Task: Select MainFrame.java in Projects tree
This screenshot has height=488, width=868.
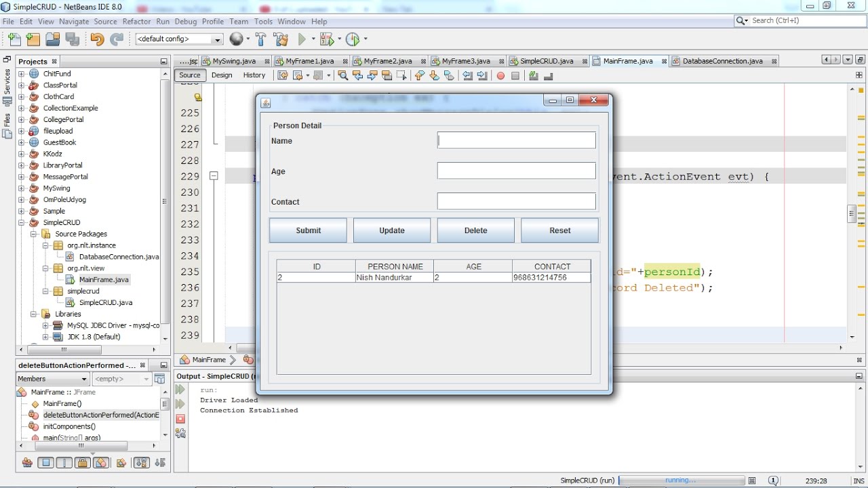Action: coord(104,279)
